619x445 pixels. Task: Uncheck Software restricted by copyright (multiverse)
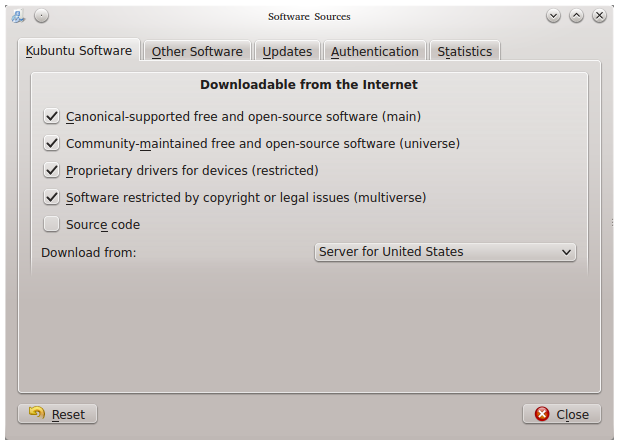pyautogui.click(x=52, y=198)
